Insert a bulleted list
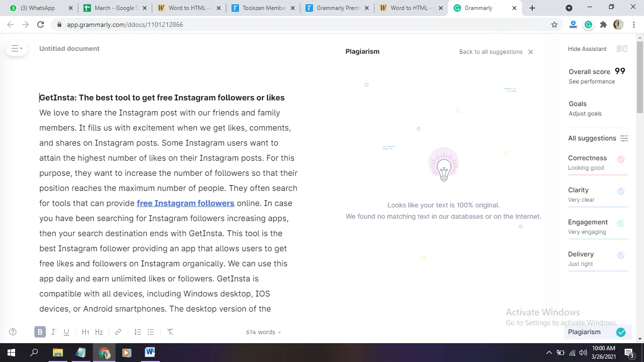Viewport: 644px width, 362px height. click(x=151, y=332)
